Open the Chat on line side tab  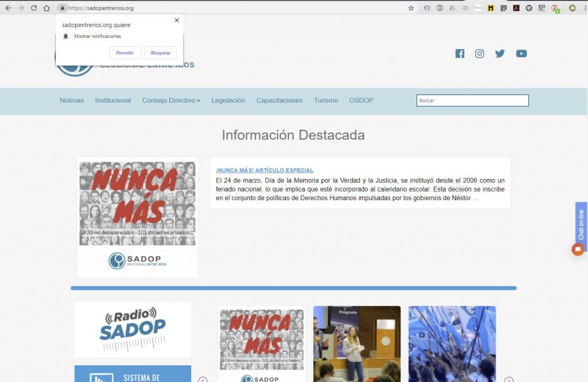pyautogui.click(x=581, y=225)
